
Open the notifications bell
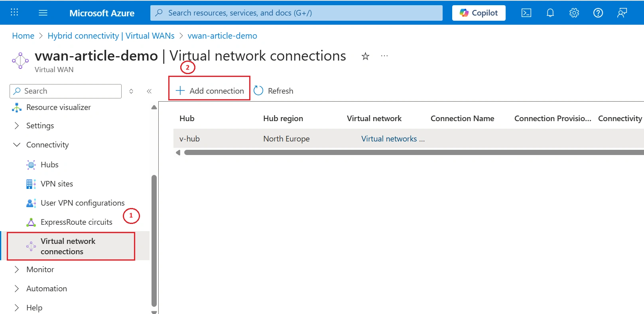550,13
